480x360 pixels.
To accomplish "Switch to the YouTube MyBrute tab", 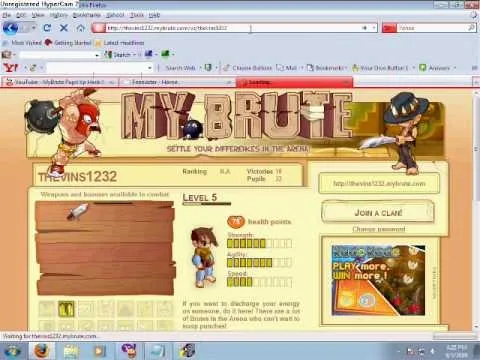I will pos(59,82).
